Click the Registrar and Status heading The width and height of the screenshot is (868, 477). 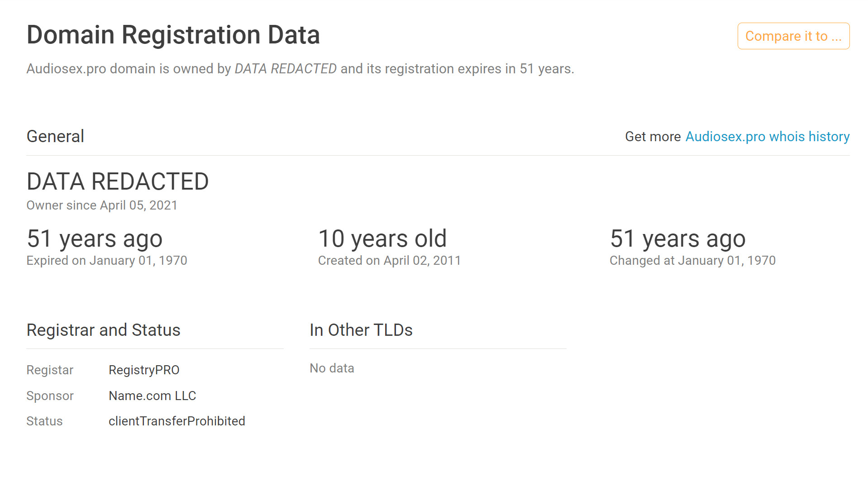(104, 330)
